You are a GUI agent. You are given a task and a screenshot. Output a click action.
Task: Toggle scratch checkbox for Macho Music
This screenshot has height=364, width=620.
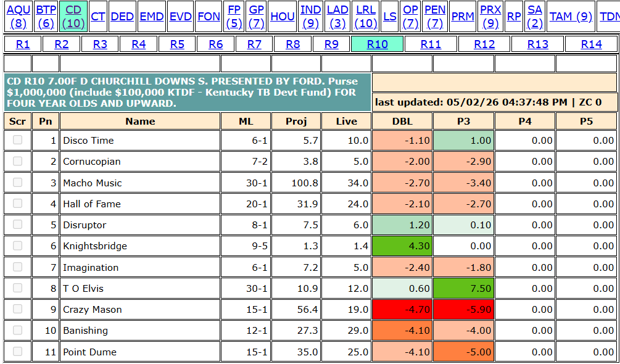(17, 182)
